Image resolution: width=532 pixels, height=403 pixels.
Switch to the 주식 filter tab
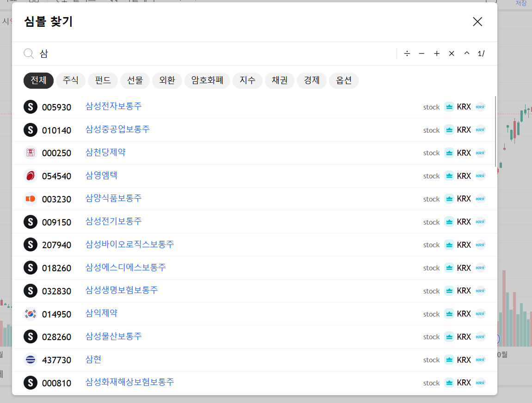(x=71, y=80)
